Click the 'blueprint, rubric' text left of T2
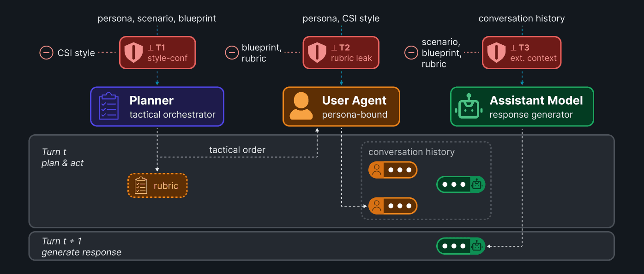The image size is (644, 274). (x=262, y=53)
